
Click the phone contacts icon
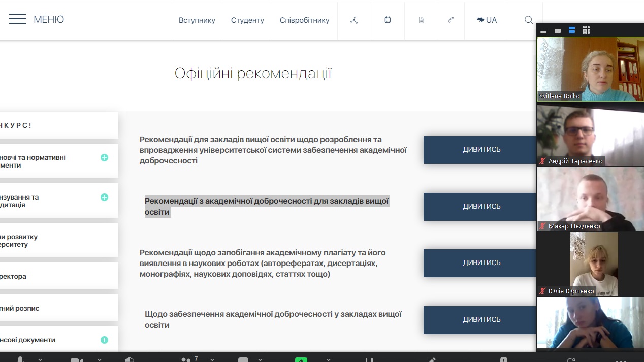point(451,20)
